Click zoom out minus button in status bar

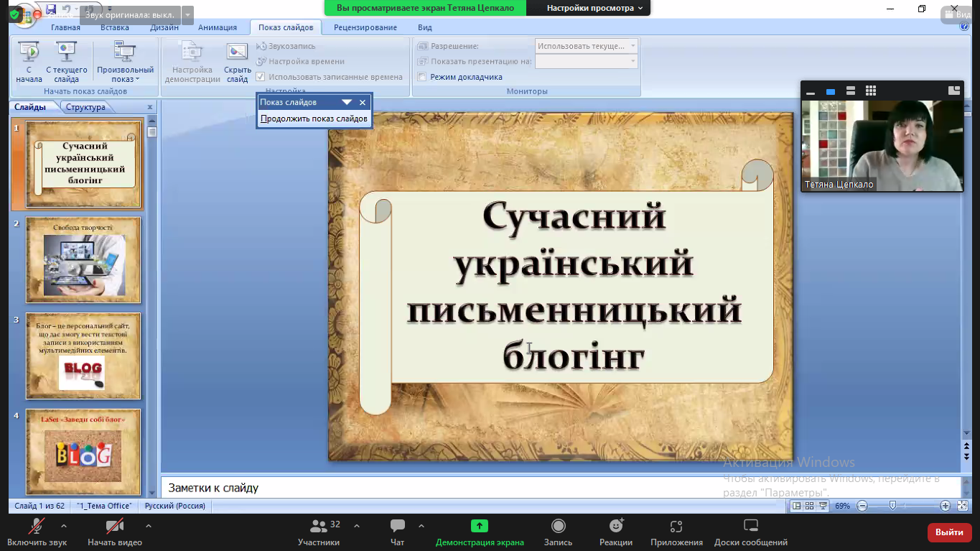[x=862, y=506]
